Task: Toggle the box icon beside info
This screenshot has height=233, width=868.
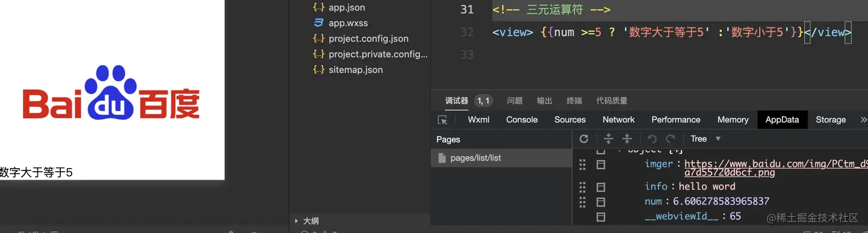Action: point(601,187)
